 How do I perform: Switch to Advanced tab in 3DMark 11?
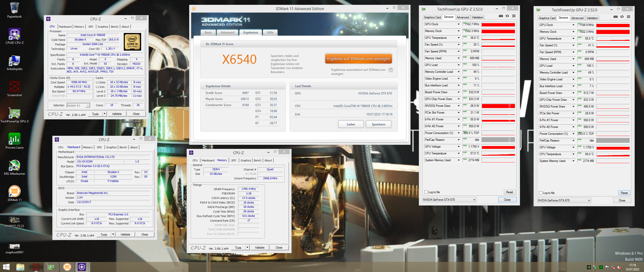click(227, 32)
